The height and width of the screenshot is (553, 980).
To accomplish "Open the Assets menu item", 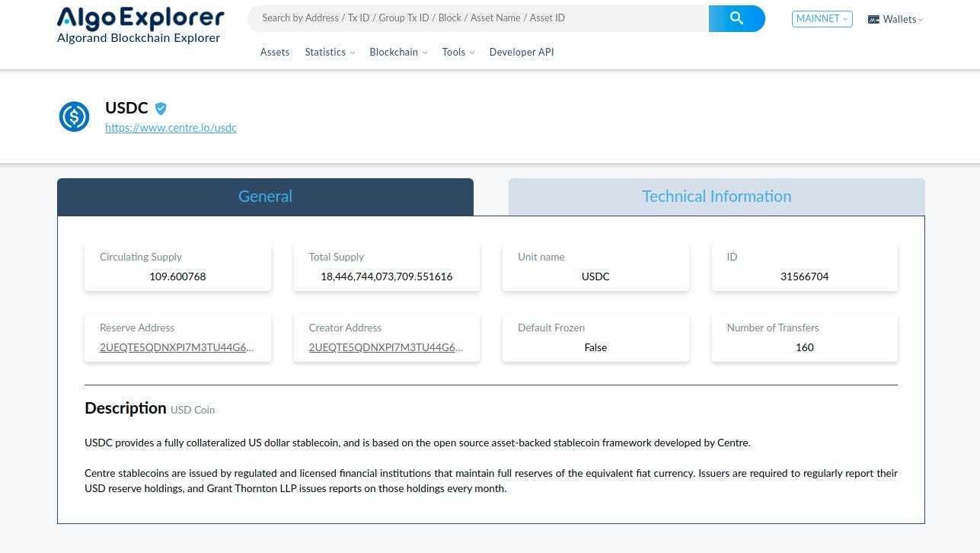I will click(275, 52).
